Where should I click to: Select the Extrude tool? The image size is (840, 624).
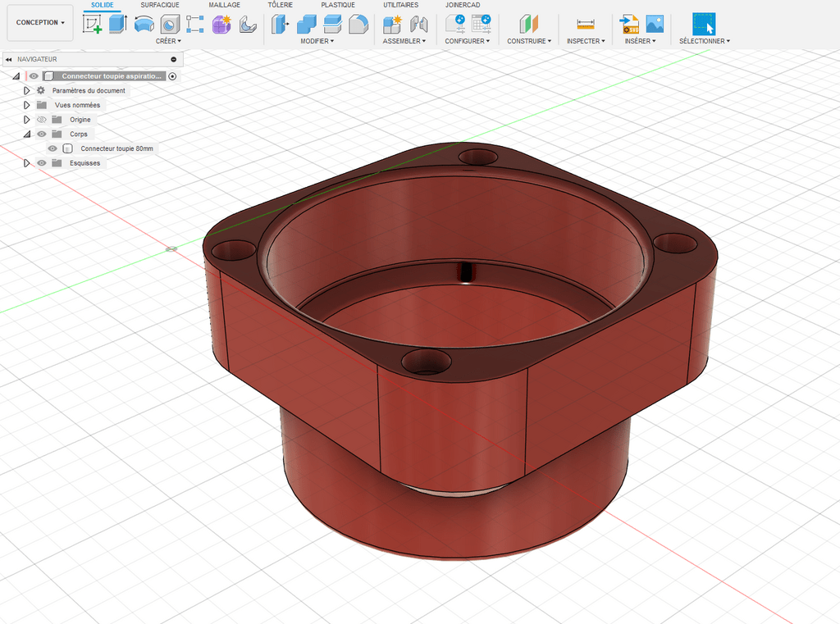[x=118, y=24]
